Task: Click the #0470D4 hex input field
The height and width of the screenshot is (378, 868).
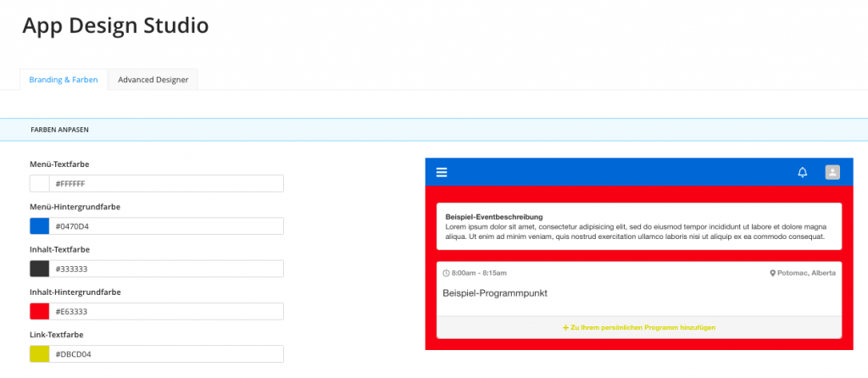Action: coord(166,226)
